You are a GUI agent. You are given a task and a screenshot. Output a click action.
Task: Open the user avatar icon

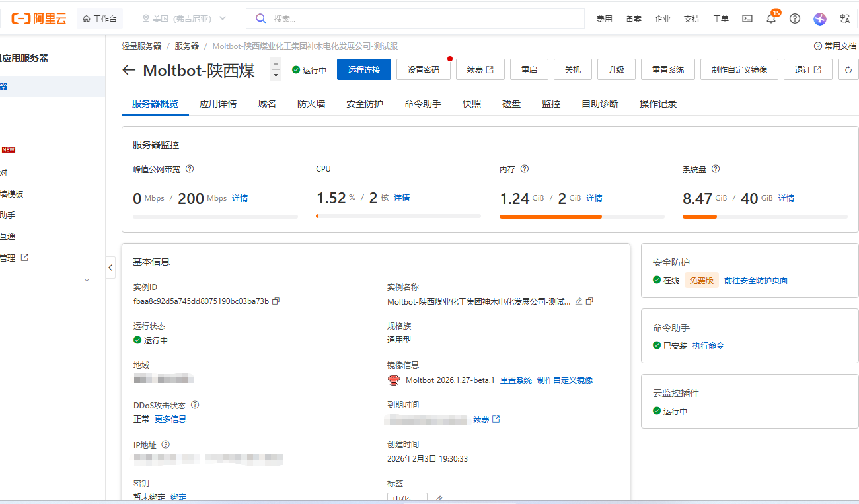820,18
